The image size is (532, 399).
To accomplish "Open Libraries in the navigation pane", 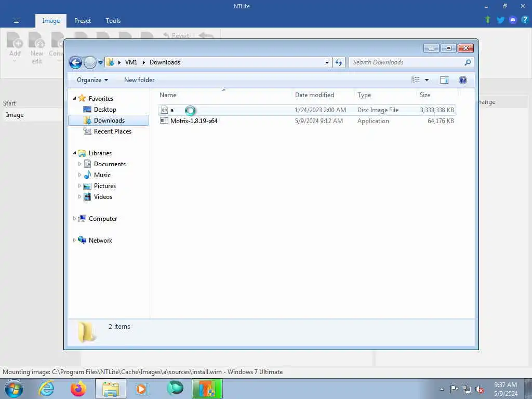I will coord(100,153).
